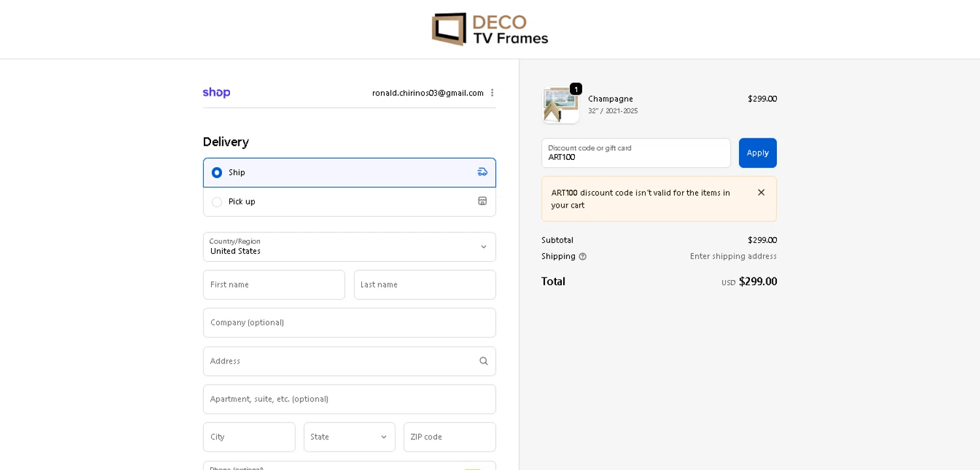Screen dimensions: 980x470
Task: Open the account options three-dot menu
Action: coord(492,93)
